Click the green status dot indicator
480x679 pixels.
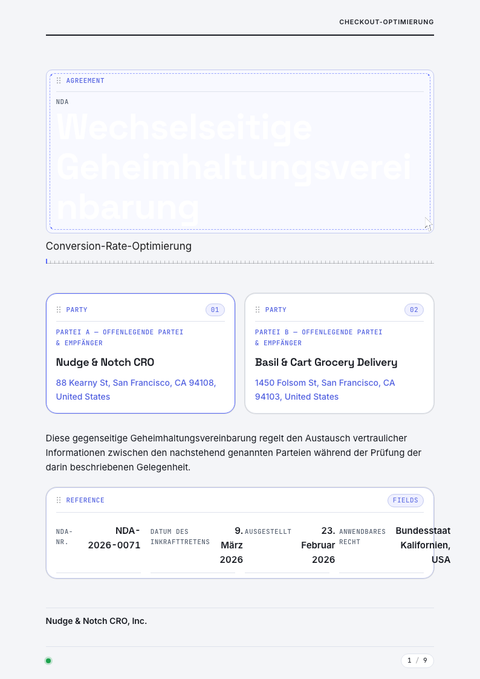pos(49,661)
